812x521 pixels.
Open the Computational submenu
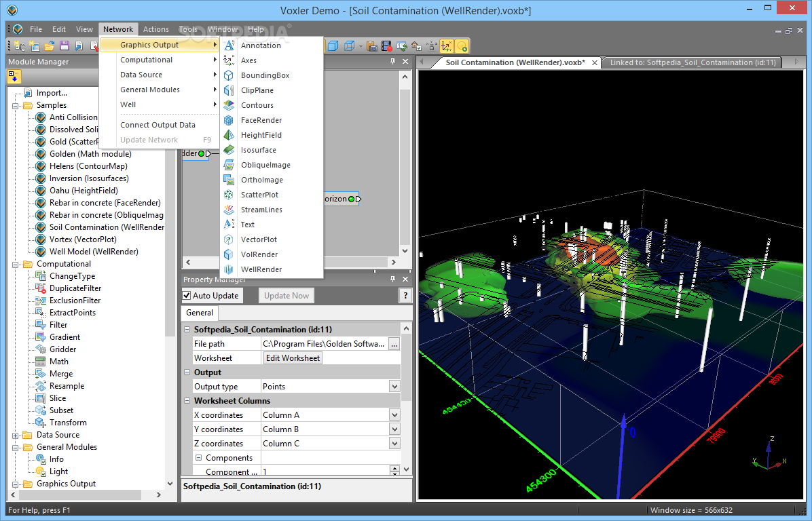pos(160,60)
